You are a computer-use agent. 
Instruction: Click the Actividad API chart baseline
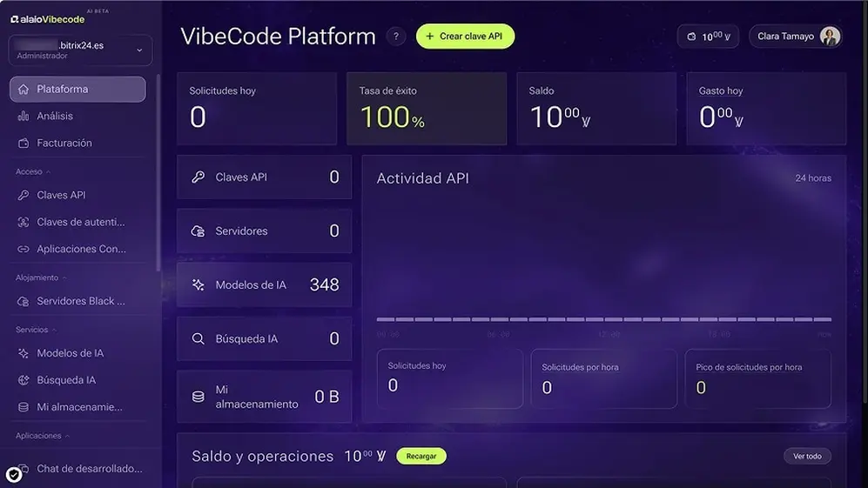pyautogui.click(x=604, y=319)
